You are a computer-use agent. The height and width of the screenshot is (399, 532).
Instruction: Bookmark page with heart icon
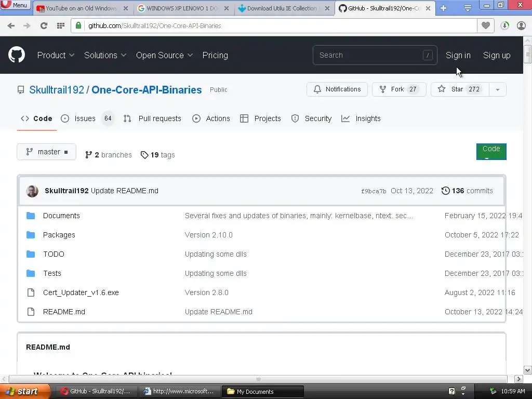coord(486,25)
